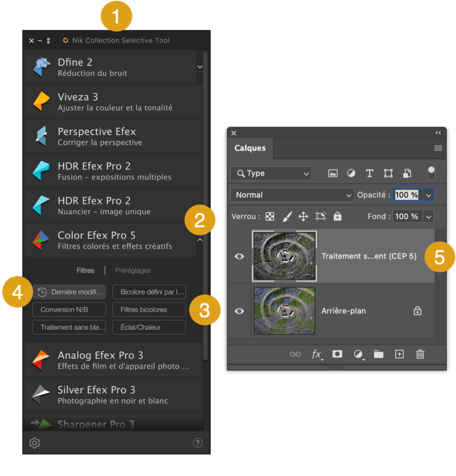Viewport: 456px width, 476px height.
Task: Open Viveza 3 Ajuster la couleur text
Action: pyautogui.click(x=115, y=108)
